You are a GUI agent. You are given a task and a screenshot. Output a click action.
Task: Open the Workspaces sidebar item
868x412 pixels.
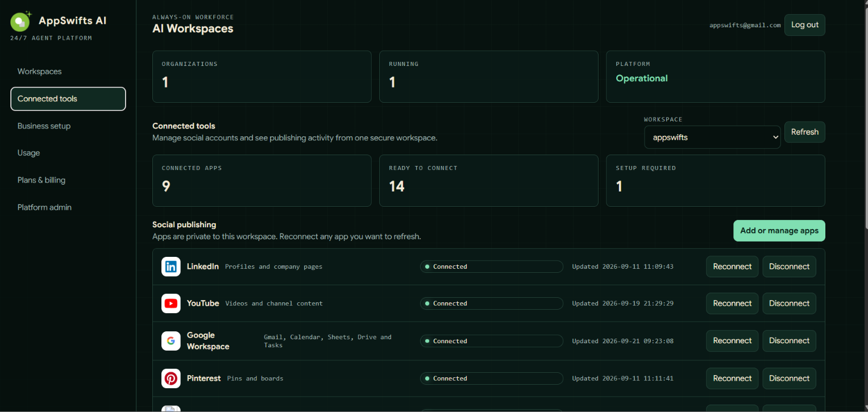[68, 72]
